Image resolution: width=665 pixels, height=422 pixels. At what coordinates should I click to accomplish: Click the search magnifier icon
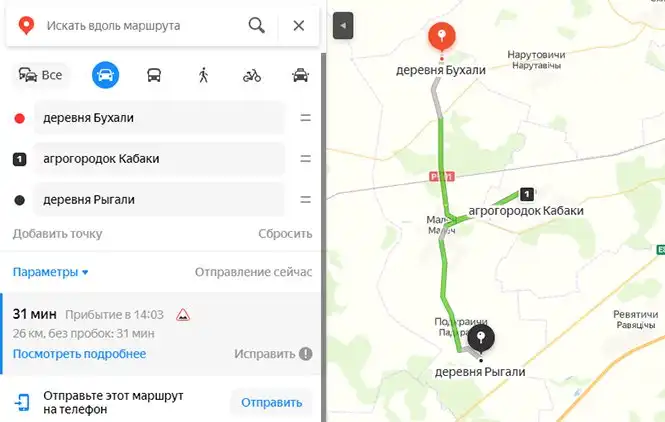[257, 25]
